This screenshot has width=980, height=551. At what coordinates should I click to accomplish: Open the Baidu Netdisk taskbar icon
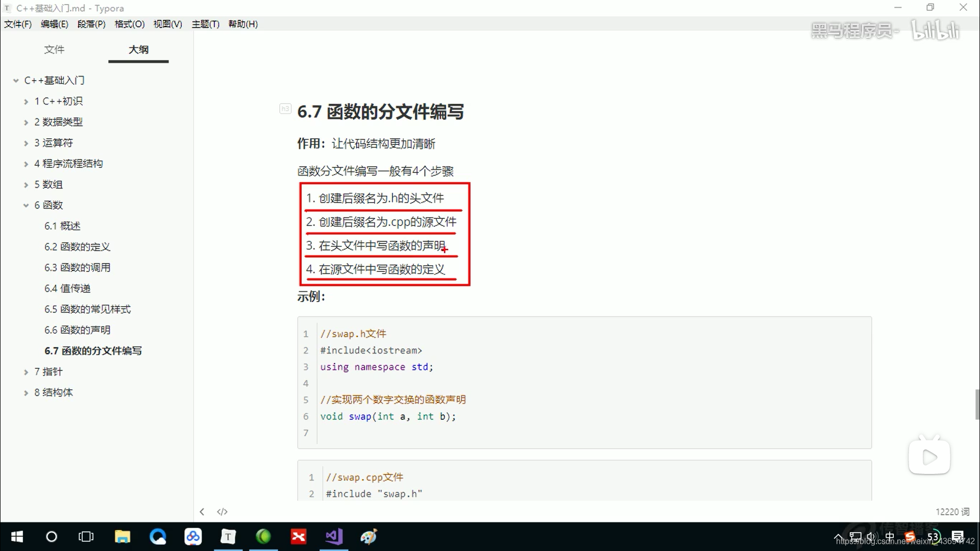[x=193, y=536]
